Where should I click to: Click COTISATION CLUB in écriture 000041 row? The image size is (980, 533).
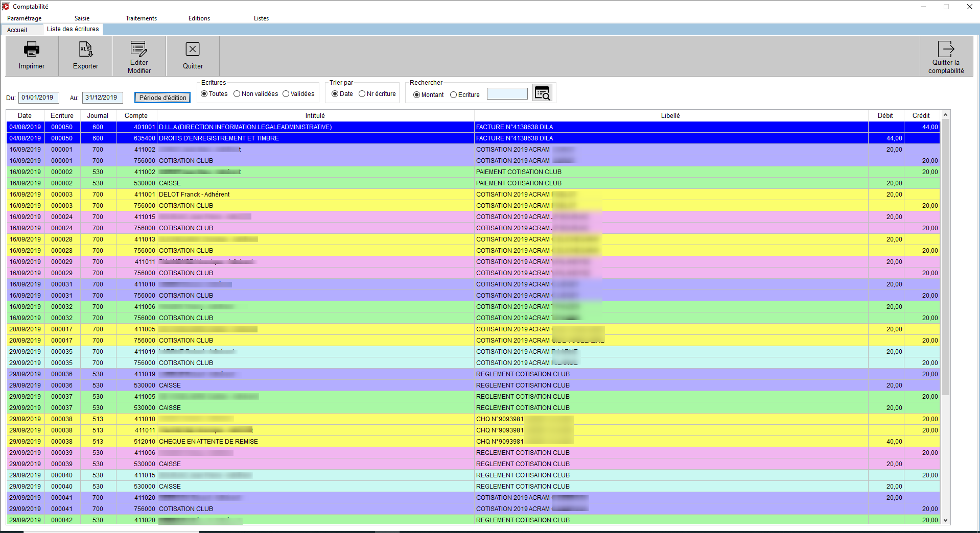pos(186,509)
